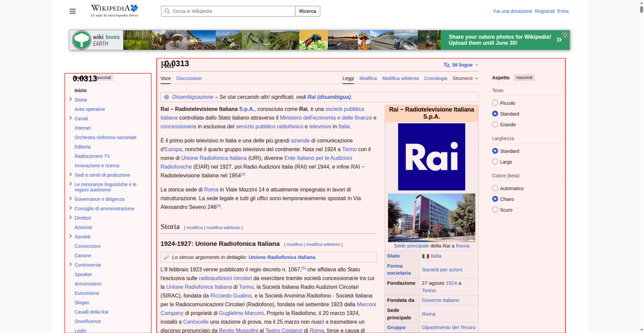This screenshot has height=333, width=644.
Task: Select the Largo width option
Action: click(495, 162)
